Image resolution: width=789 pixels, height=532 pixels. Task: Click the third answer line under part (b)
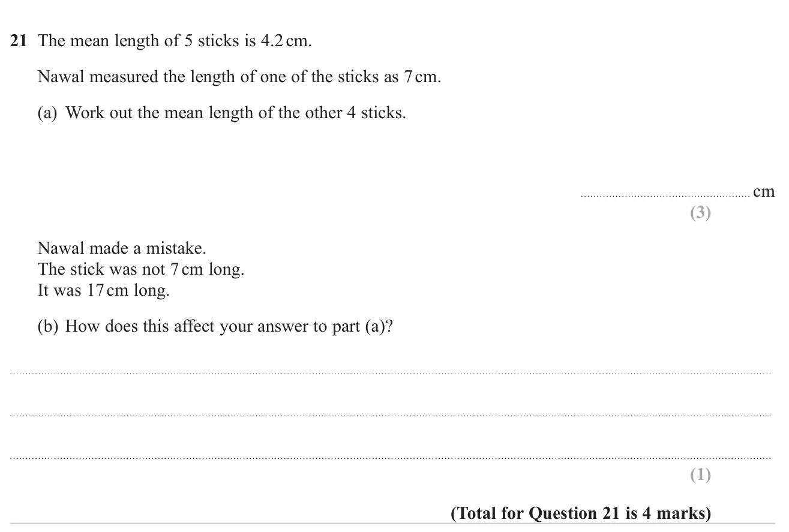click(x=391, y=458)
